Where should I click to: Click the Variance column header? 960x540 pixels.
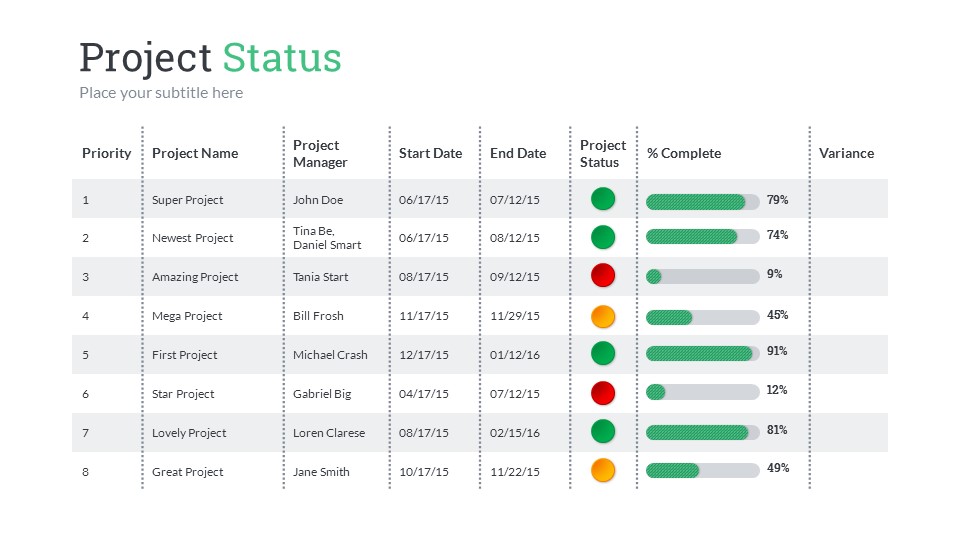pos(846,153)
